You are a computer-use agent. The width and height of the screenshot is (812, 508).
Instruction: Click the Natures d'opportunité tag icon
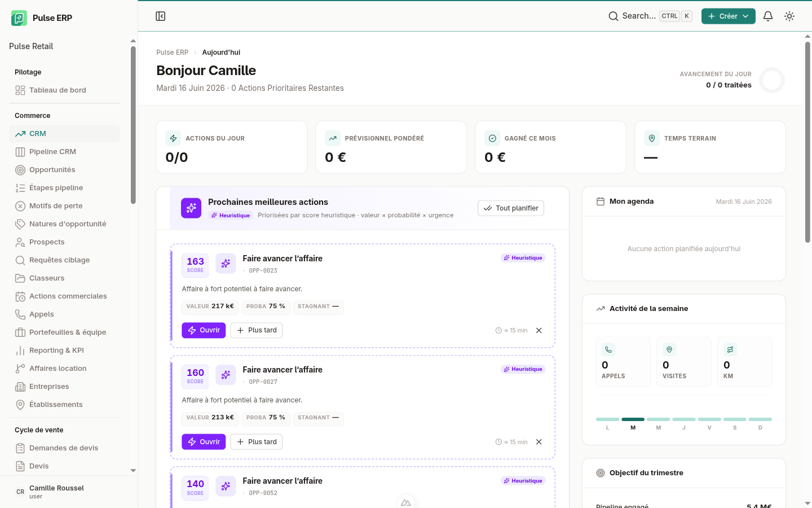[x=20, y=224]
